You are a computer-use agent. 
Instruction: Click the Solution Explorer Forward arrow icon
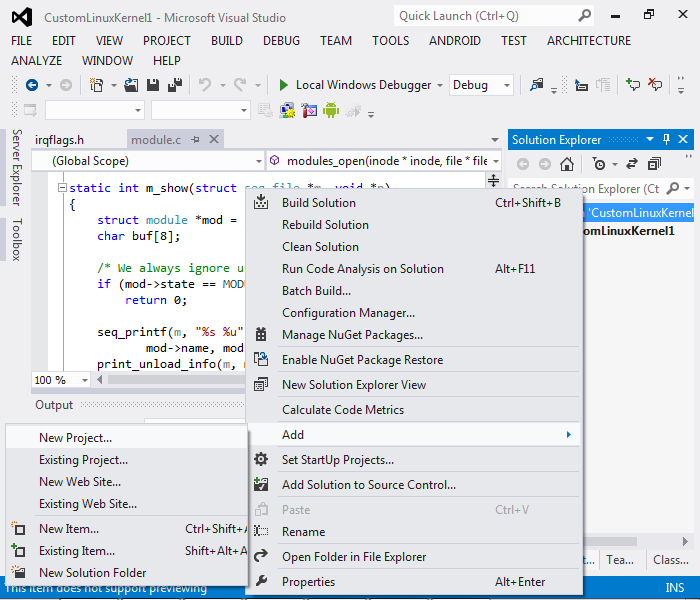(x=545, y=164)
